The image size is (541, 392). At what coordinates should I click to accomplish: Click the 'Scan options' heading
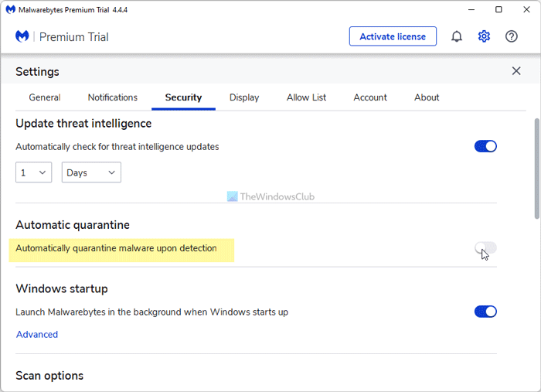click(49, 376)
